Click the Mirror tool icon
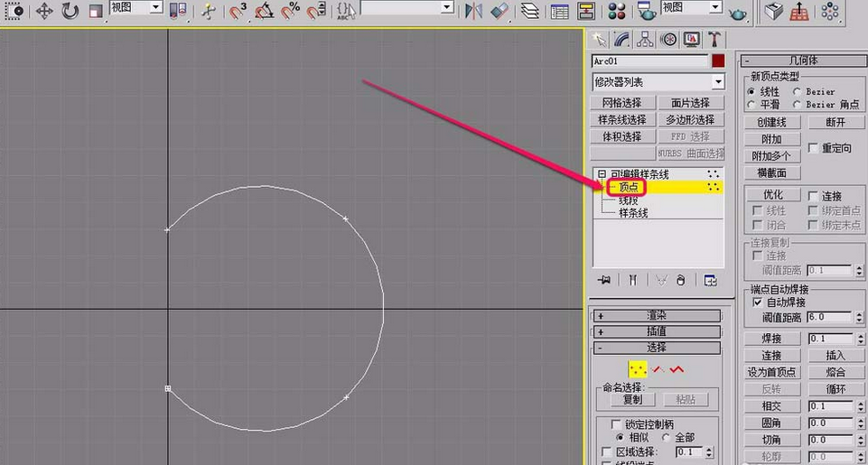The width and height of the screenshot is (868, 465). 473,11
